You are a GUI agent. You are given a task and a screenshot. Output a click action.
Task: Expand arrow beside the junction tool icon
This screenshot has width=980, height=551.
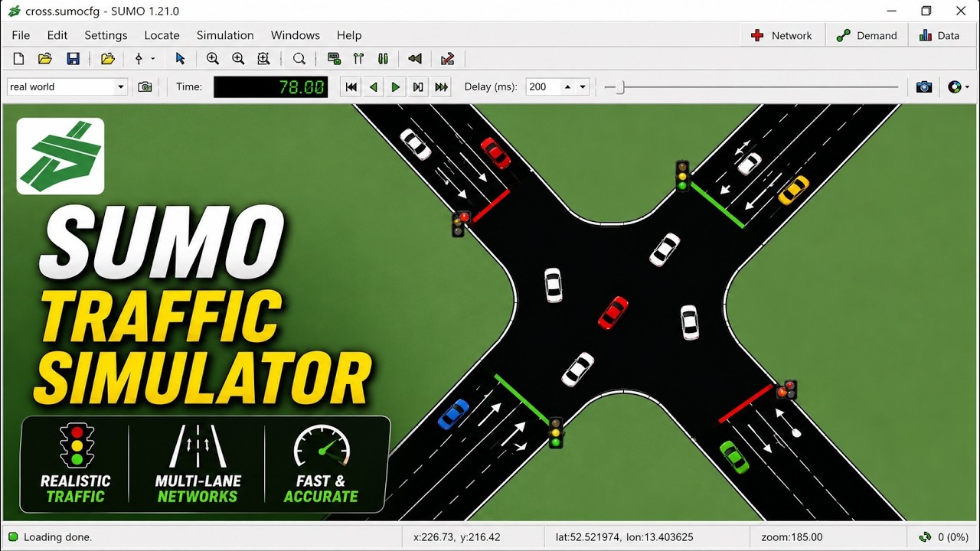click(x=152, y=59)
